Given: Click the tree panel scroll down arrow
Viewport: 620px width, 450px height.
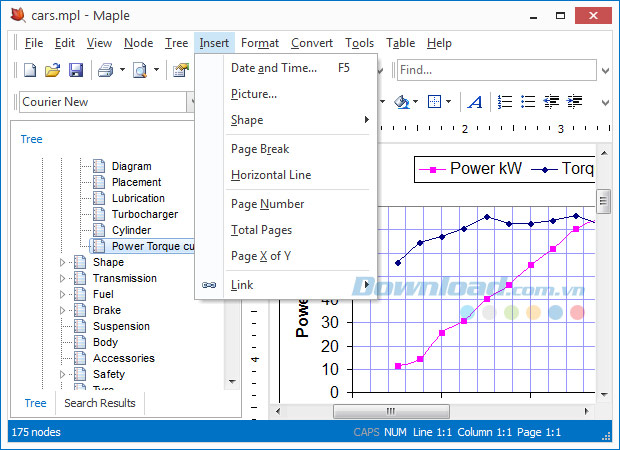Looking at the screenshot, I should click(x=232, y=382).
